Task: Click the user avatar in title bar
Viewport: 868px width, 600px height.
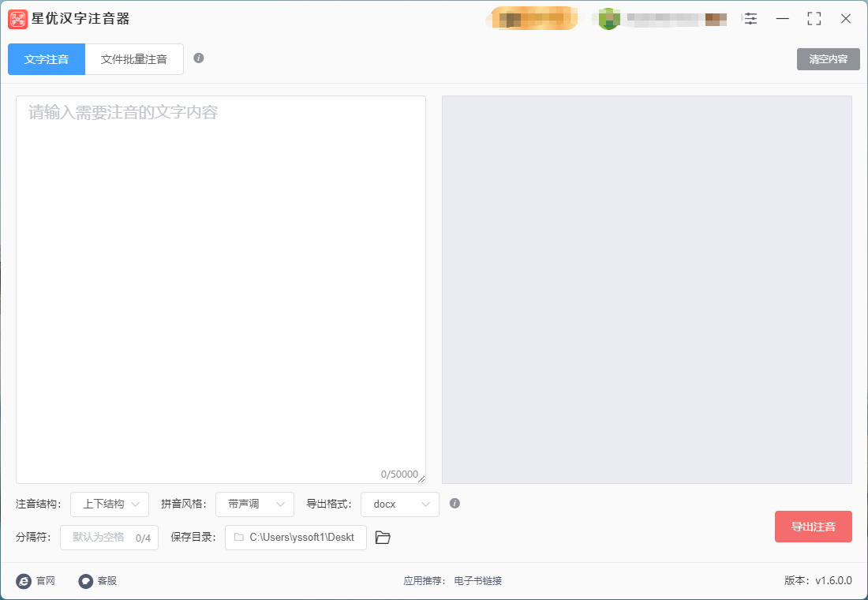Action: (609, 19)
